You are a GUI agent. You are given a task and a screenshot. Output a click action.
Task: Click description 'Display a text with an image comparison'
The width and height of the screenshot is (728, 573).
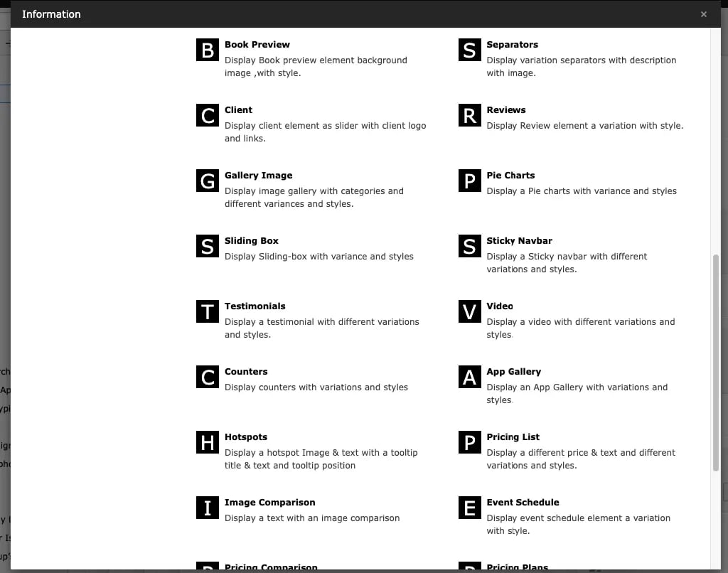click(312, 518)
